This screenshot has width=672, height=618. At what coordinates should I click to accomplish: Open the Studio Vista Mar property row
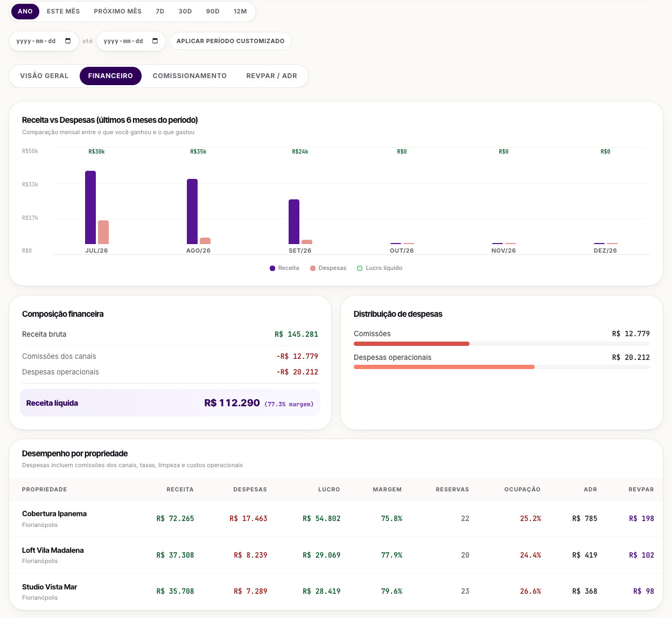[336, 591]
